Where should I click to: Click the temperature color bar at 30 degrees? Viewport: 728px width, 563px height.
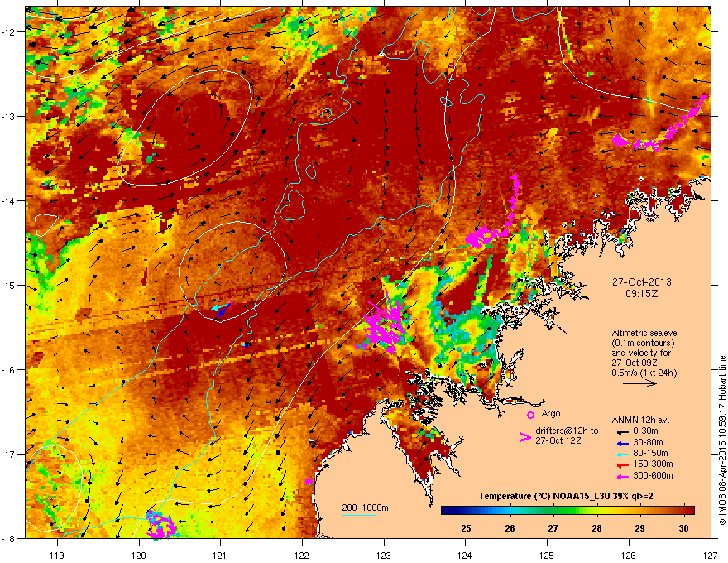tap(683, 510)
